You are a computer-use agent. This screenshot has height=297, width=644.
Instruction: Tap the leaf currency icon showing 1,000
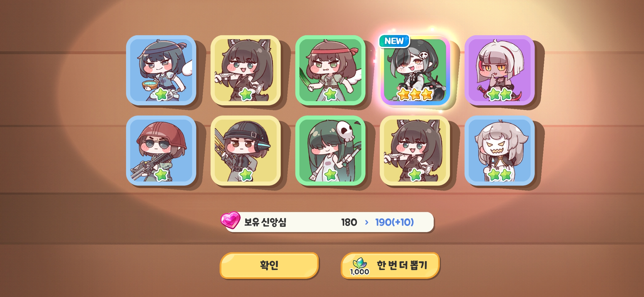click(359, 266)
